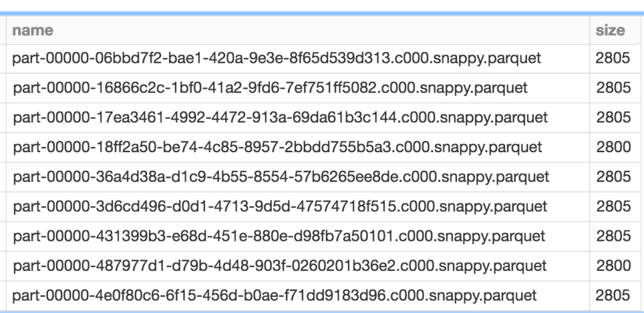644x313 pixels.
Task: Select the file name starting with part-00000-06bbd7f2
Action: pos(277,58)
